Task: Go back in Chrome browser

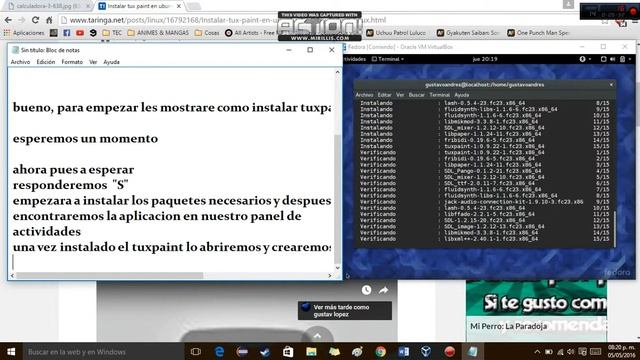Action: click(x=8, y=20)
